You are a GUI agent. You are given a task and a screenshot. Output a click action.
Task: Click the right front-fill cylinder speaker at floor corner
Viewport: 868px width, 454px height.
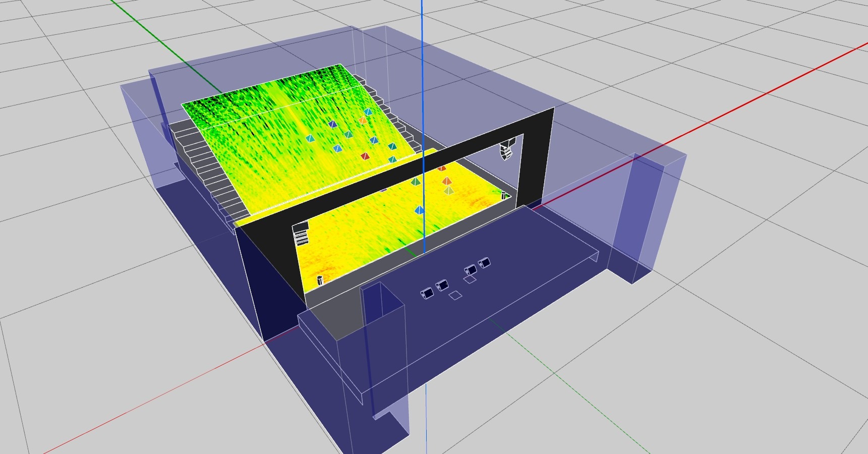503,196
